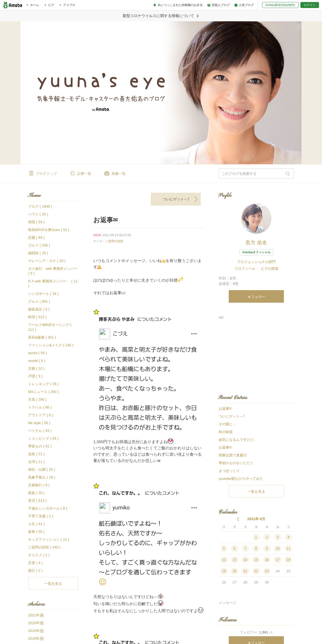Viewport: 322px width, 644px height.
Task: Expand the 2019年 archive
Action: coord(42,631)
